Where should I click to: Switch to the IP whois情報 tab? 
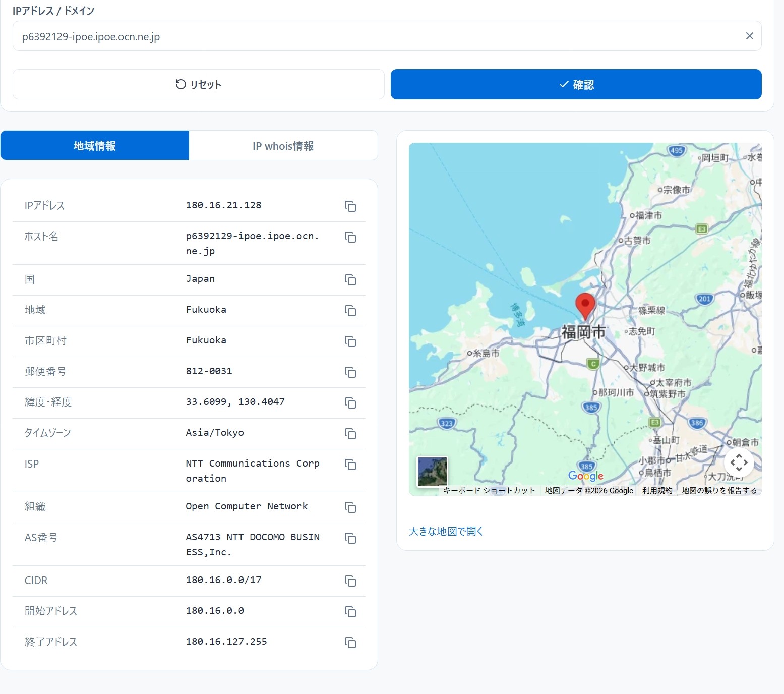pyautogui.click(x=283, y=145)
